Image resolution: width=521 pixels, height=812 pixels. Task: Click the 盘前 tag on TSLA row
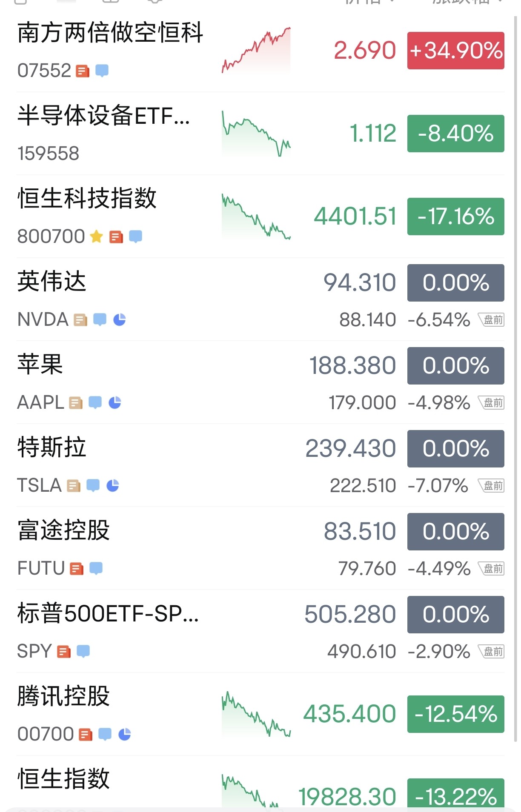click(492, 485)
